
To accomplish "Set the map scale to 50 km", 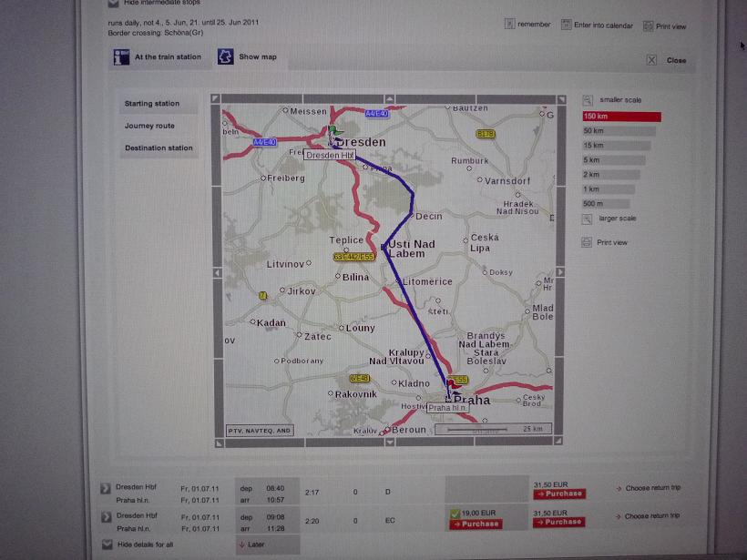I will click(x=619, y=131).
